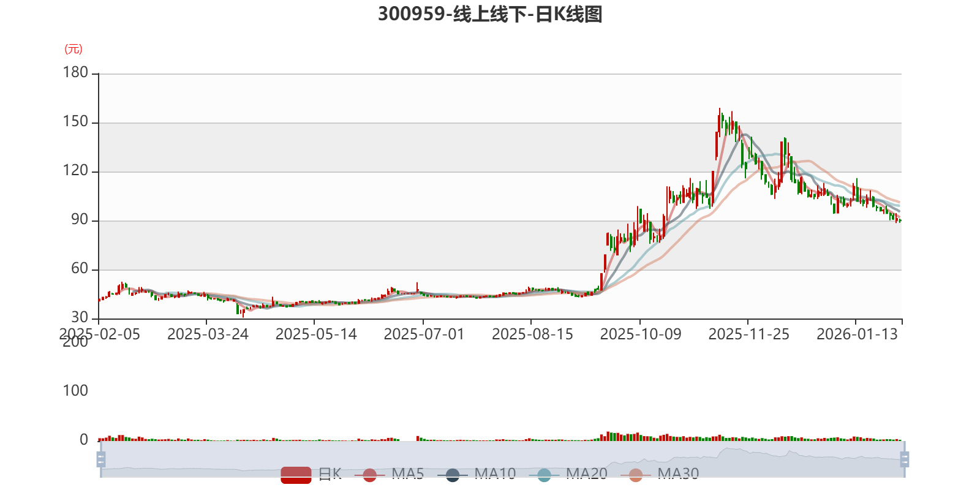This screenshot has width=980, height=490.
Task: Select the 2025-03-24 date axis label
Action: pyautogui.click(x=208, y=334)
